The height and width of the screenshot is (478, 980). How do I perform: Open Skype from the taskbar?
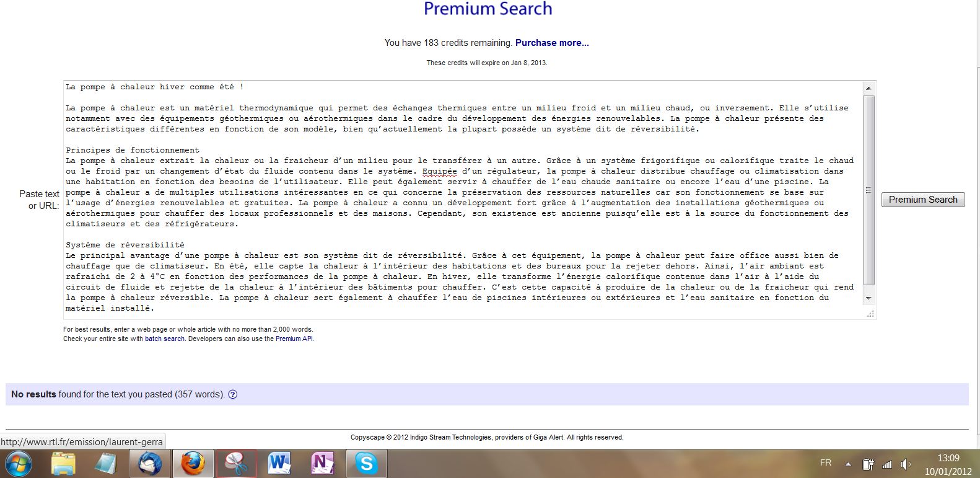point(366,463)
